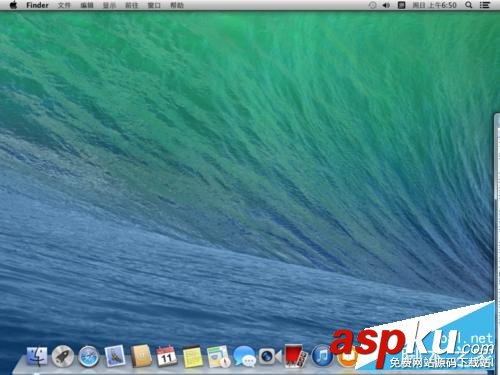This screenshot has height=375, width=500.
Task: Open the 显示 (View) menu
Action: point(109,5)
